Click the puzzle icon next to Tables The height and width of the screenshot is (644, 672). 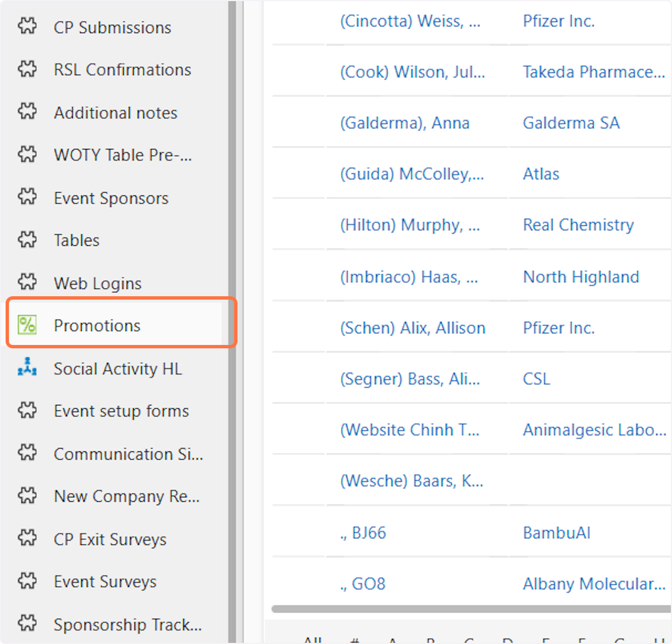coord(27,240)
